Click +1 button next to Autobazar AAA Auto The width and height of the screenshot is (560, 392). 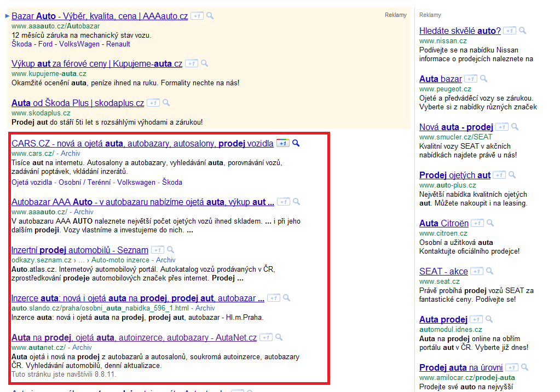pos(284,202)
